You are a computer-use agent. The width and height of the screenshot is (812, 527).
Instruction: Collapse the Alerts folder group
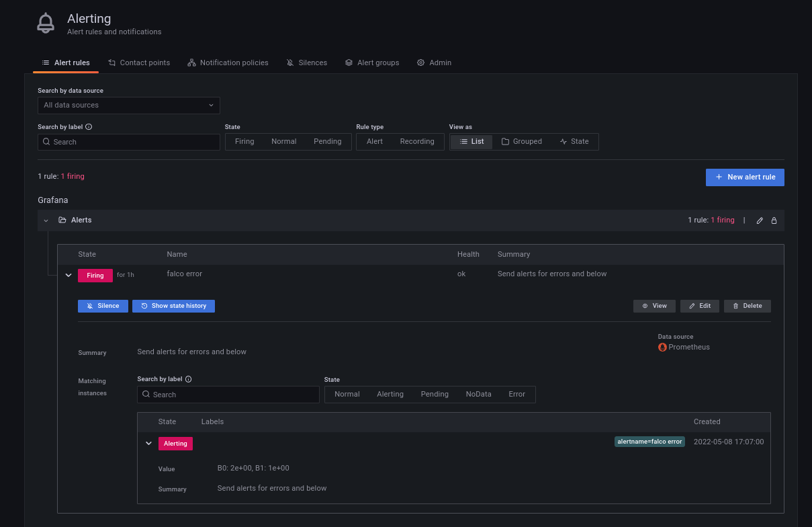[x=46, y=220]
